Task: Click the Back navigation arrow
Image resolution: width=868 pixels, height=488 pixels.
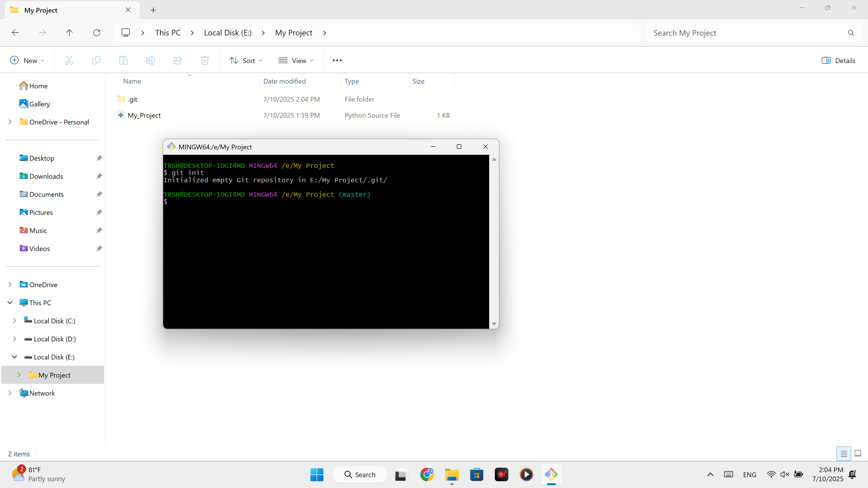Action: [x=15, y=33]
